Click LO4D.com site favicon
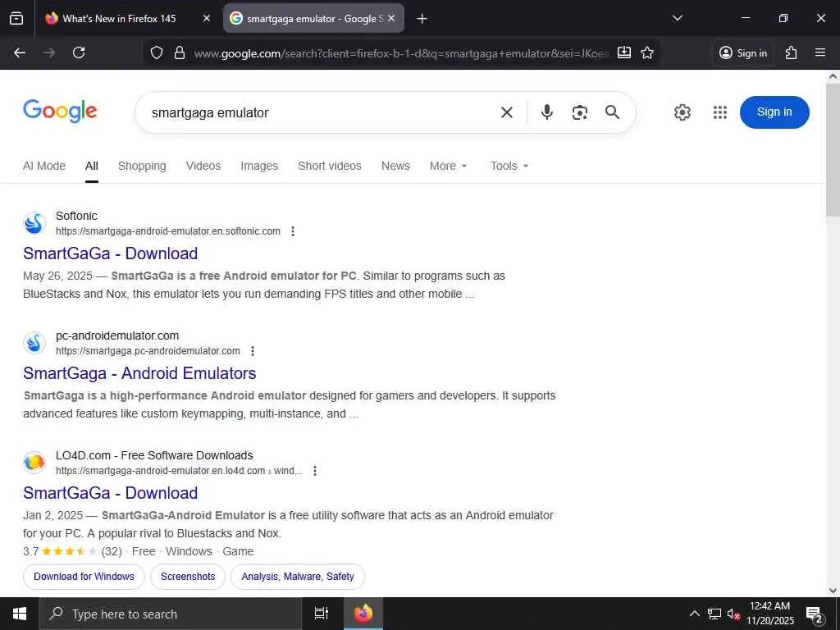 (x=34, y=463)
